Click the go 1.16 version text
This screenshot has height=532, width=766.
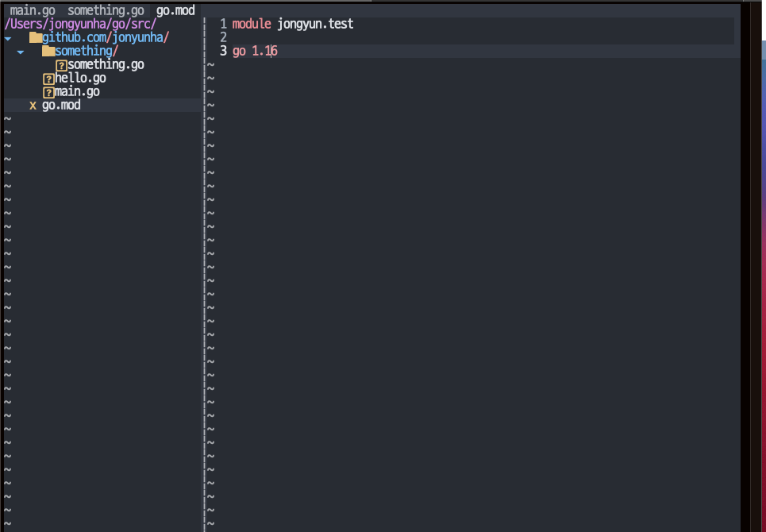click(255, 52)
